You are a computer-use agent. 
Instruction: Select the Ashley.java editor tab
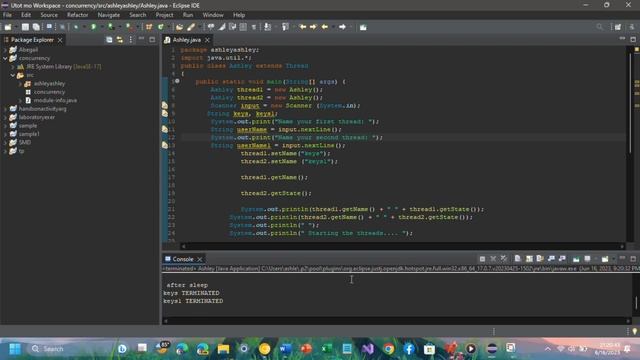[187, 40]
